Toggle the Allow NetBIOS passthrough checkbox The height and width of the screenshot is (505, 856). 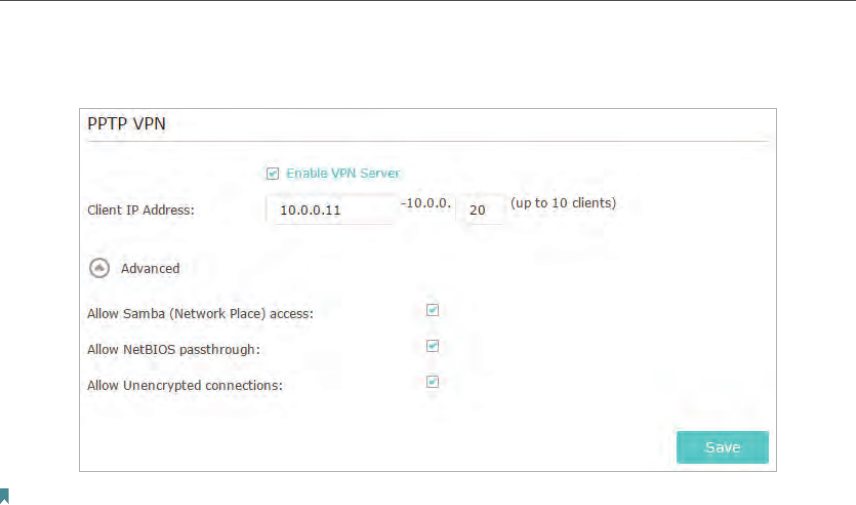tap(433, 346)
